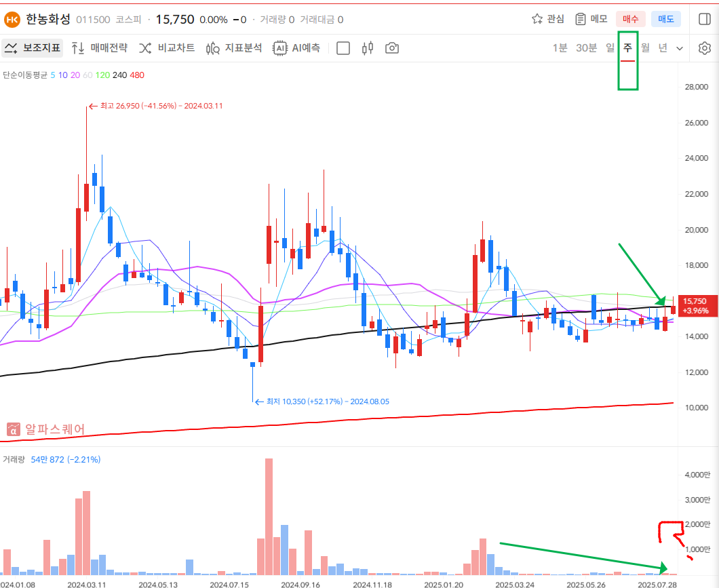Click the 2025.01.20 date axis label
The width and height of the screenshot is (719, 588).
(x=444, y=585)
